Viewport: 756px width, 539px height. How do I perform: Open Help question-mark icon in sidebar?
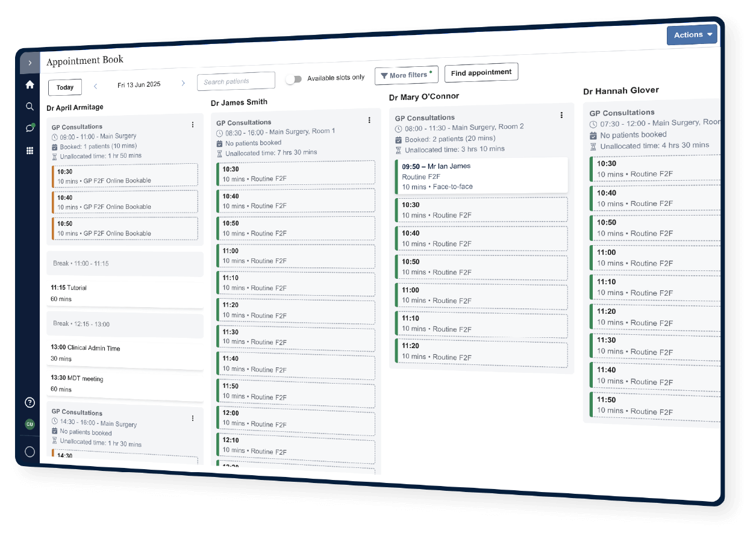click(30, 402)
